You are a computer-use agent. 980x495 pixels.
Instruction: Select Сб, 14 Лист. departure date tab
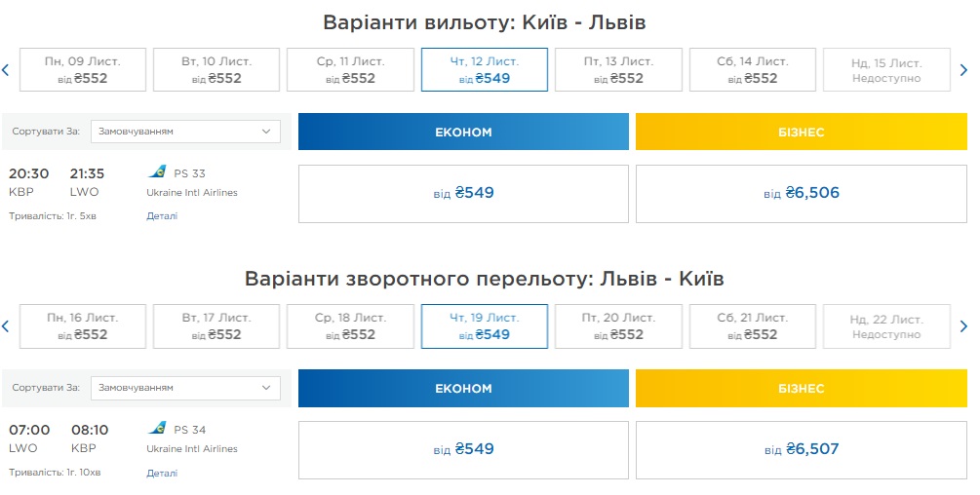pyautogui.click(x=752, y=70)
